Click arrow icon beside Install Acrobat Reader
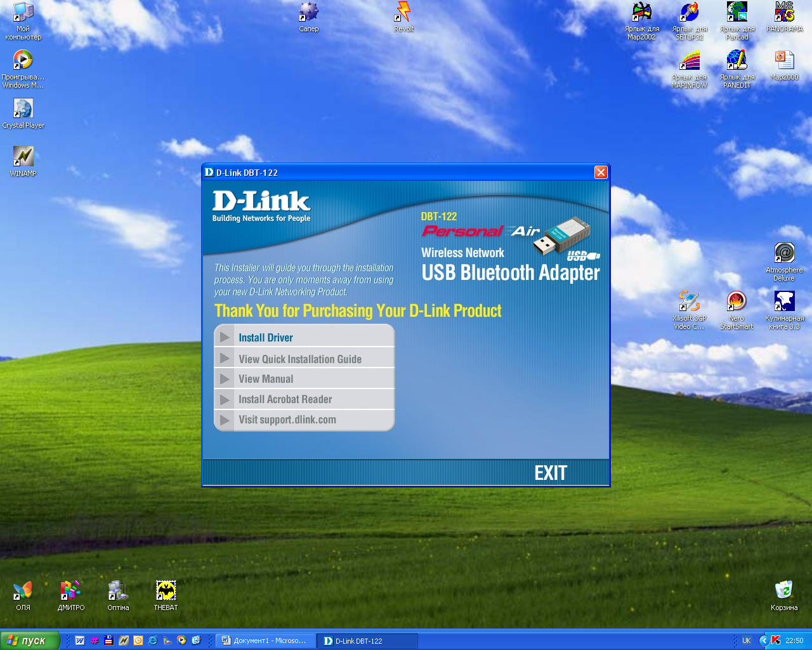 [225, 399]
